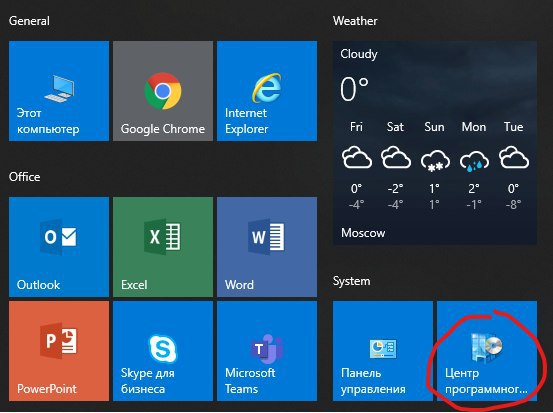Click the Moscow location label
Image resolution: width=553 pixels, height=413 pixels.
pos(363,233)
